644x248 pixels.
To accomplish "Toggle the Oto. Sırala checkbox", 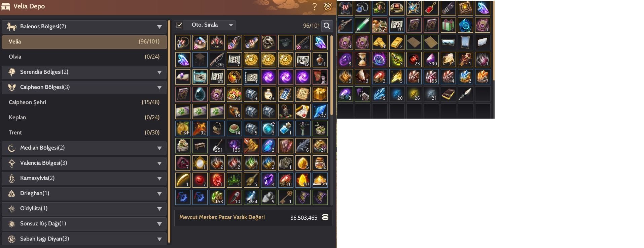I will click(179, 25).
